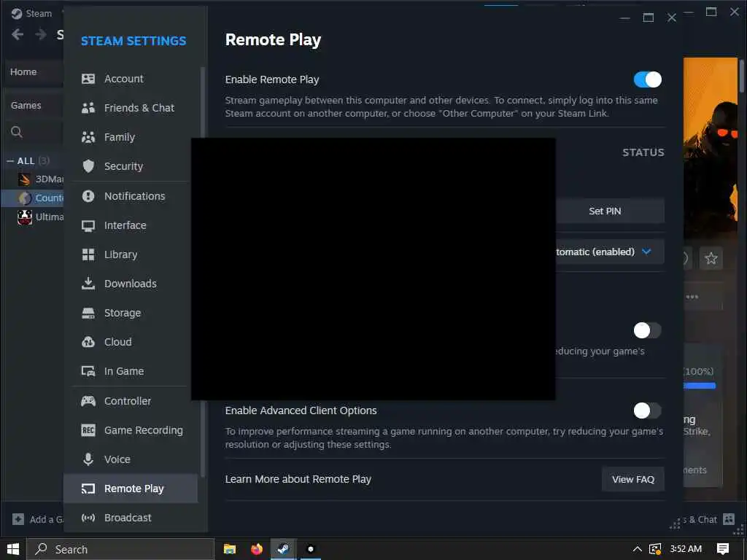
Task: Open the Voice settings section
Action: [x=131, y=459]
